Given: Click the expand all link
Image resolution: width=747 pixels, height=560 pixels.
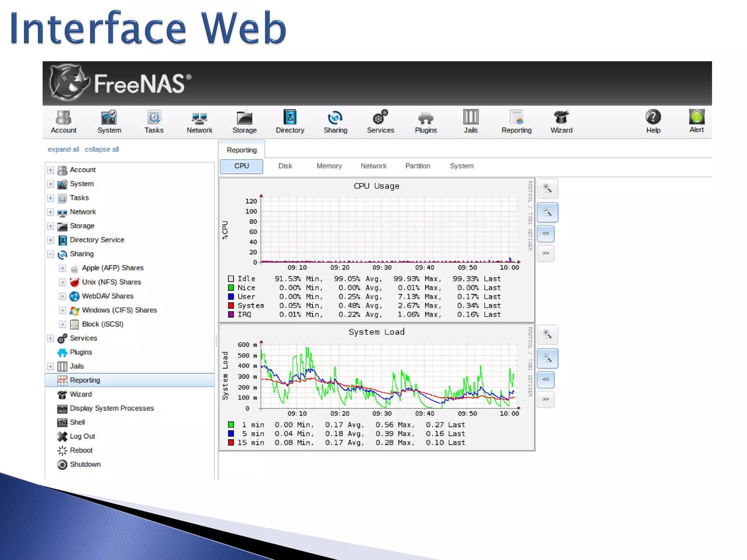Looking at the screenshot, I should pos(63,149).
